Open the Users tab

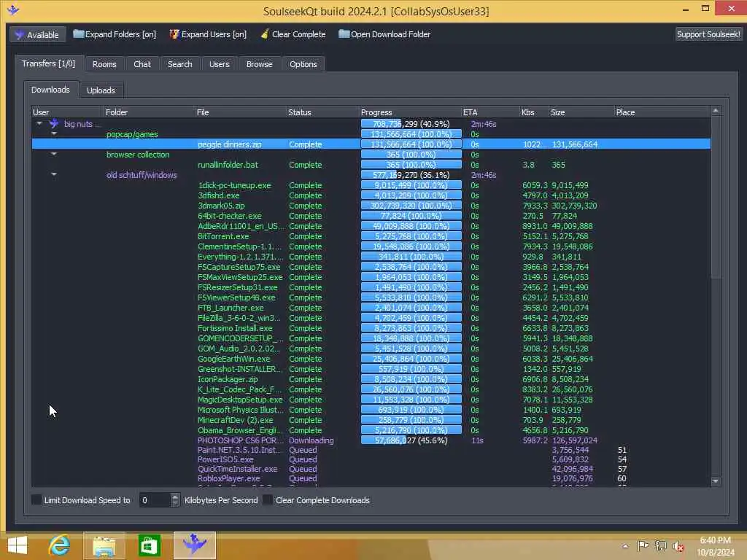pyautogui.click(x=219, y=64)
